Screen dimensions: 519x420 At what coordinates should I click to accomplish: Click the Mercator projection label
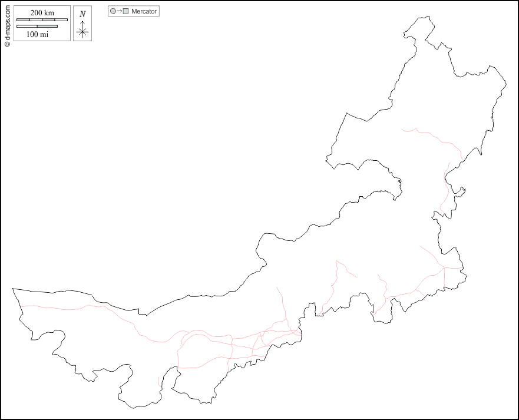point(144,11)
